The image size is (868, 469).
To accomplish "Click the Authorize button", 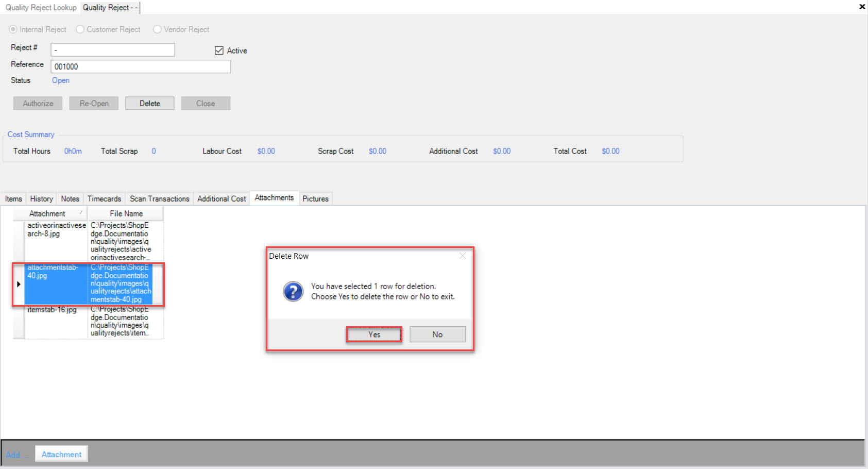I will point(38,103).
